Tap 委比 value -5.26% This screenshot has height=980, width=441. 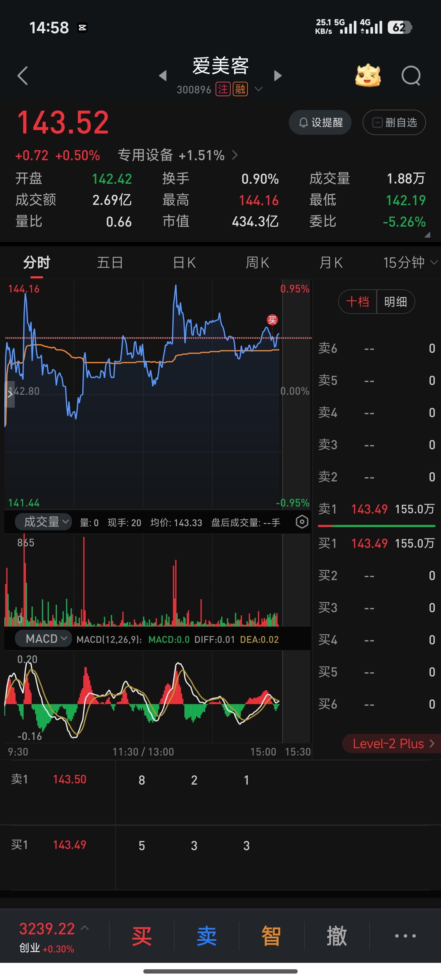tap(404, 221)
